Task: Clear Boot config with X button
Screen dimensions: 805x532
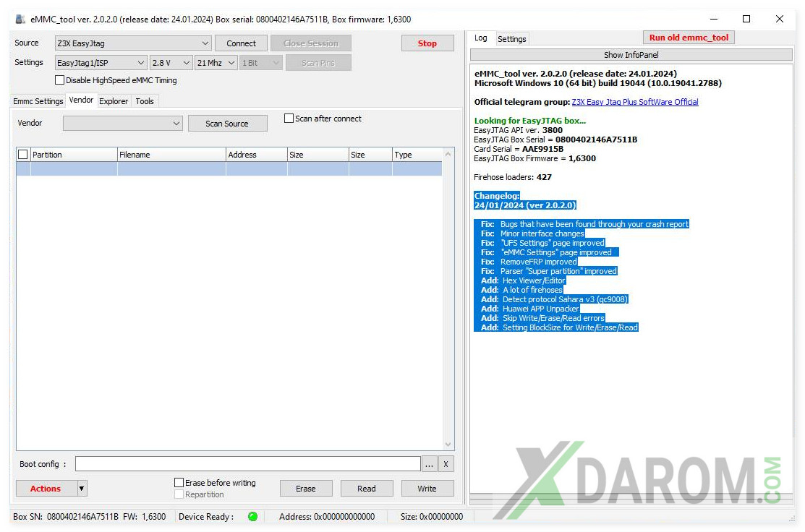Action: click(446, 464)
